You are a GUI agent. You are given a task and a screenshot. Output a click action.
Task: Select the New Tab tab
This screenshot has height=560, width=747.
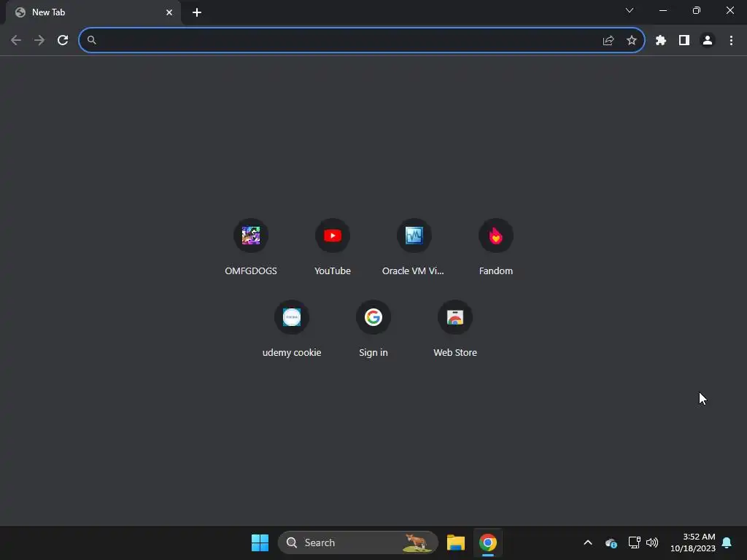click(x=93, y=12)
